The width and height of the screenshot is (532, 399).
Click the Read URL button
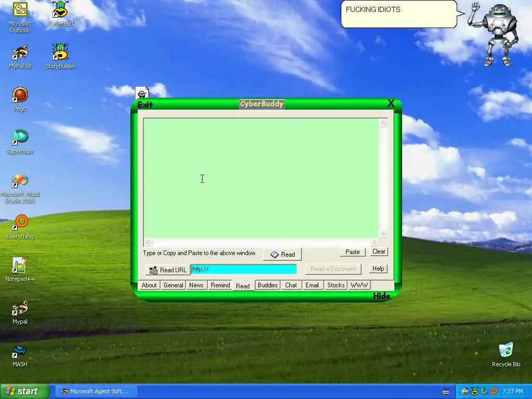(x=168, y=270)
